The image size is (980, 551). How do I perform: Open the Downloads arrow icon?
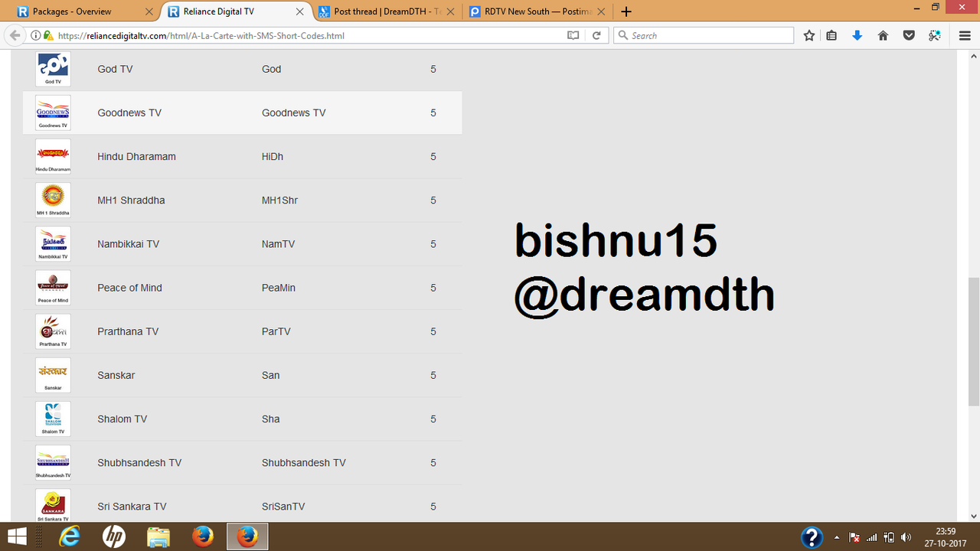click(857, 35)
